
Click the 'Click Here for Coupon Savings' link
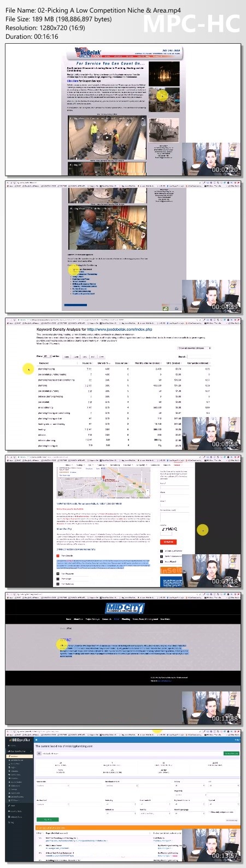[x=84, y=80]
